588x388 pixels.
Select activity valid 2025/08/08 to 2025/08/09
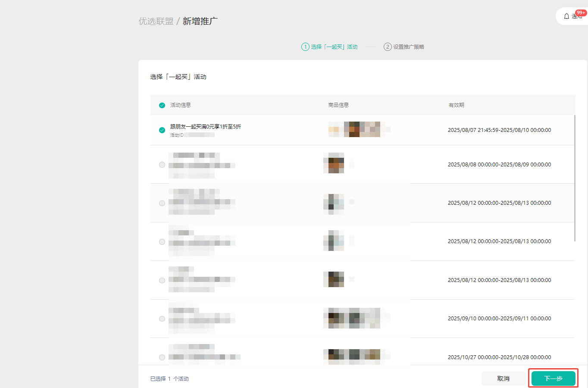162,165
